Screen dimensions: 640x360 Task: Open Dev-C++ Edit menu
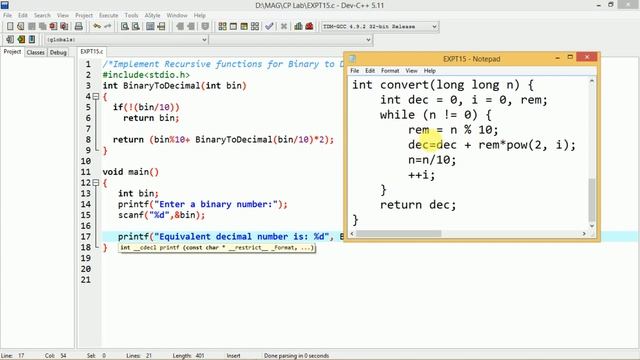tap(23, 15)
